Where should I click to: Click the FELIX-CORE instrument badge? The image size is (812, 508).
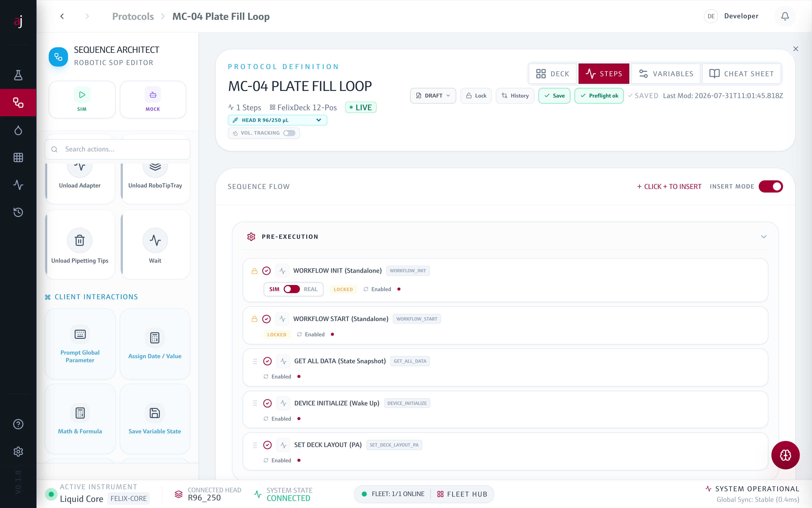tap(128, 498)
